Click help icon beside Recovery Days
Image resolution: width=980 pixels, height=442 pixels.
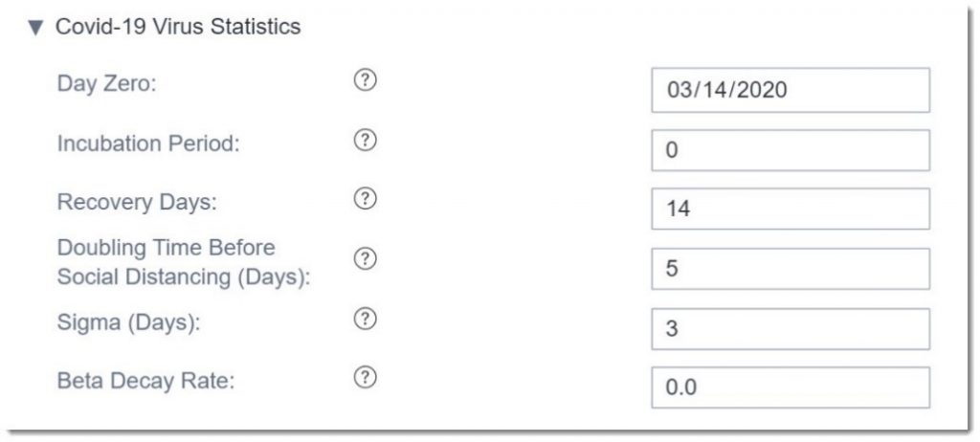click(365, 199)
